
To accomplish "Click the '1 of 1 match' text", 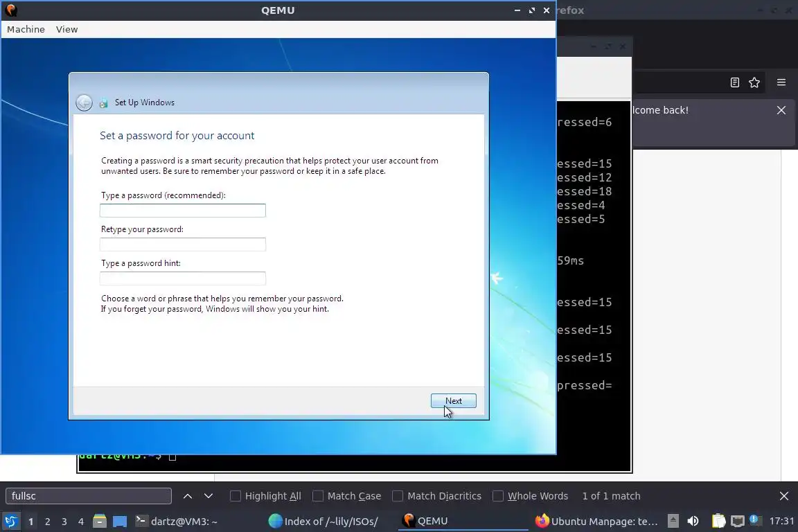I will [x=611, y=496].
